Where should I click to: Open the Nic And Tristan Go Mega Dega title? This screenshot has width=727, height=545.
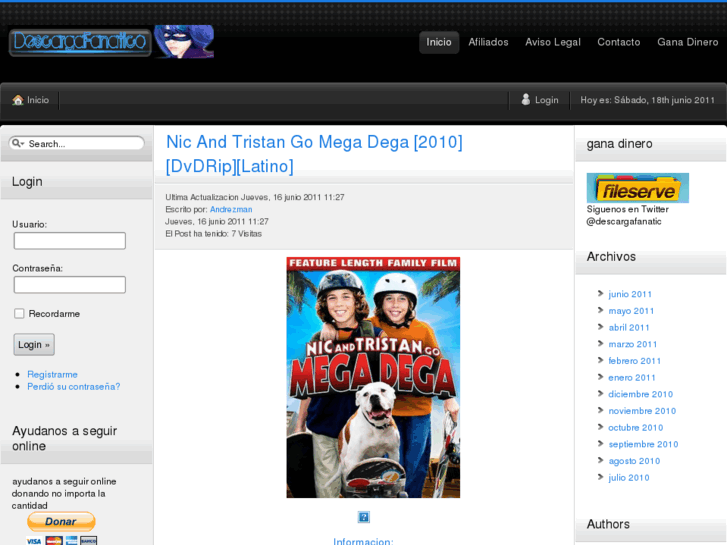[x=314, y=154]
